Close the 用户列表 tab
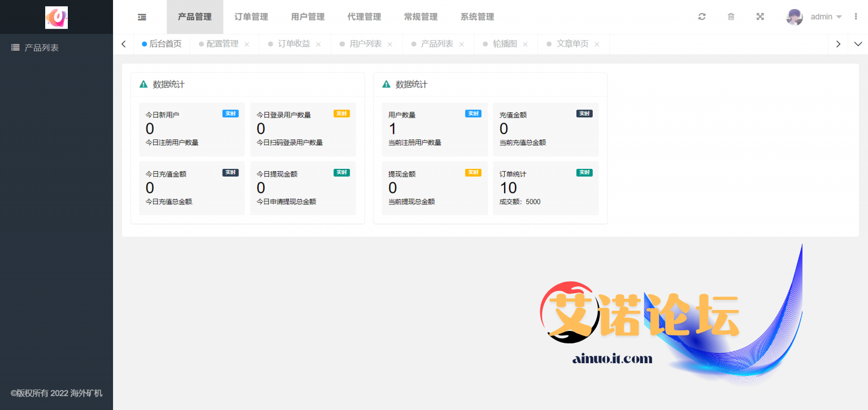This screenshot has height=410, width=868. 390,45
